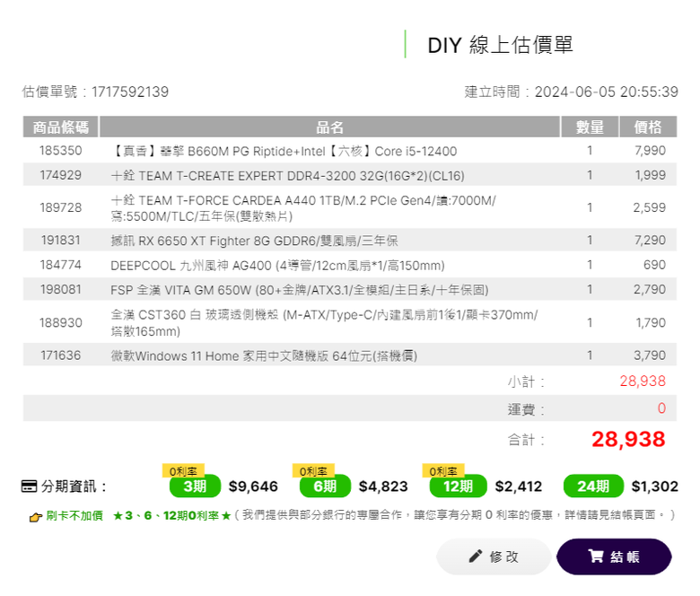Image resolution: width=700 pixels, height=596 pixels.
Task: Click the creation time 2024-06-05 20:55:39
Action: point(607,92)
